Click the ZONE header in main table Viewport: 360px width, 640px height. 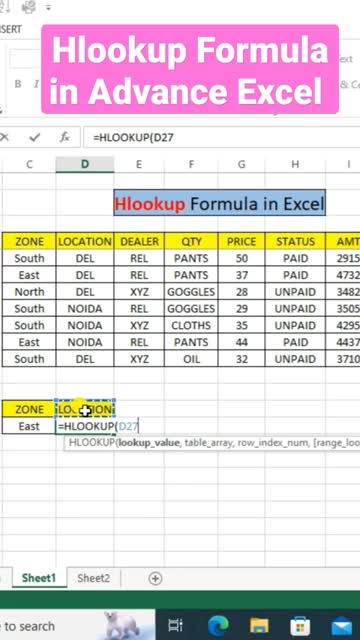[29, 241]
